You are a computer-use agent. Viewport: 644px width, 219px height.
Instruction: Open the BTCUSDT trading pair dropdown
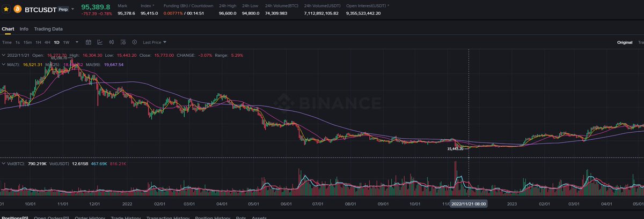(72, 9)
